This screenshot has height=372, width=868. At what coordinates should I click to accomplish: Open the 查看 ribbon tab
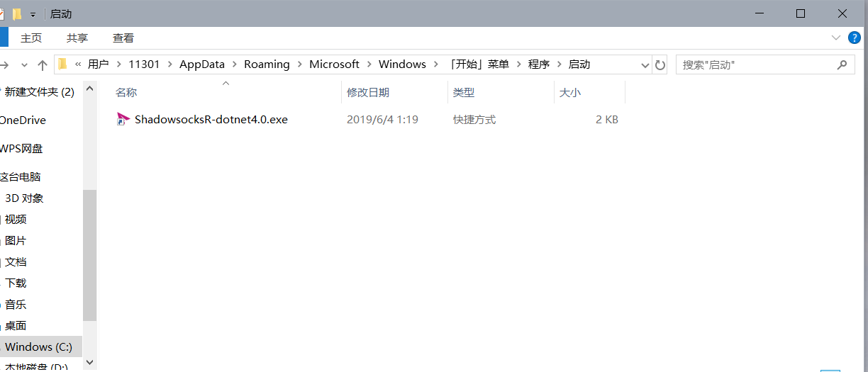(x=123, y=38)
